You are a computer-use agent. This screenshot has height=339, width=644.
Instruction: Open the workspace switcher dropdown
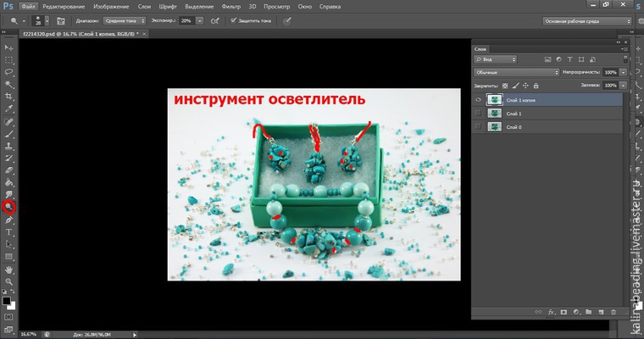point(587,21)
